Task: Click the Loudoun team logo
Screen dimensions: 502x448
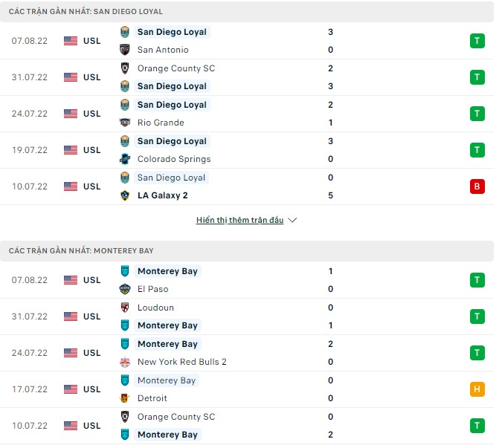Action: (x=125, y=308)
